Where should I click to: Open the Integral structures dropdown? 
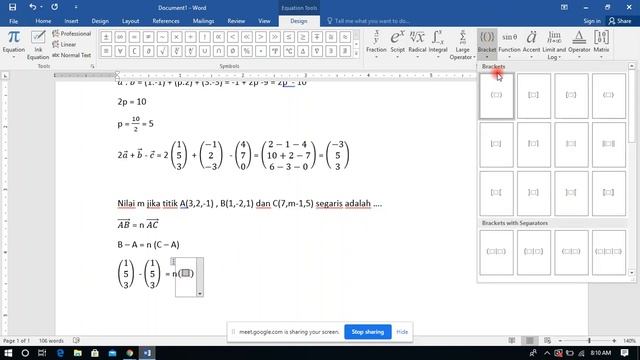[438, 44]
